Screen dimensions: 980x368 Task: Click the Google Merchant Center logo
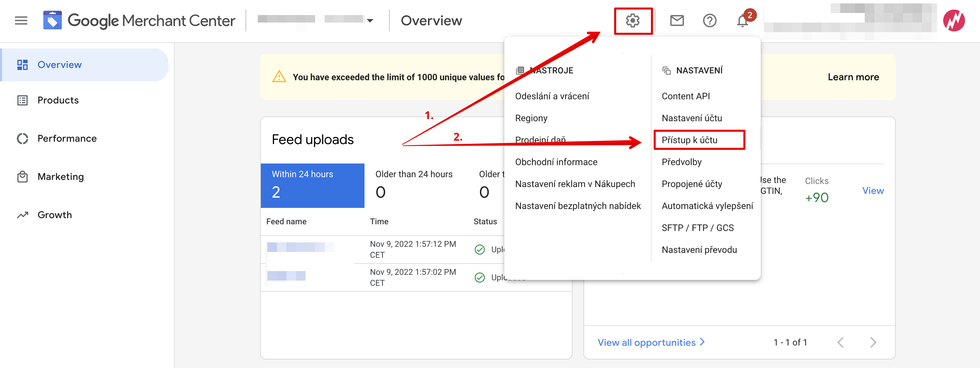coord(139,20)
